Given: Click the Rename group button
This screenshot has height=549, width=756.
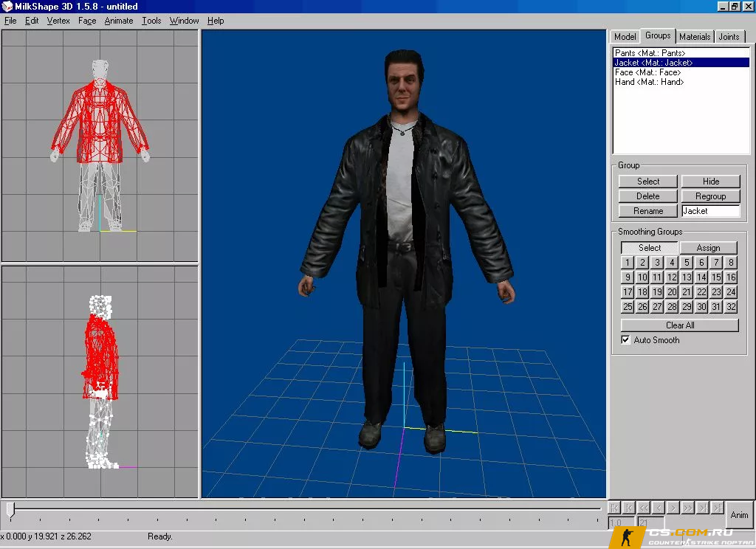Looking at the screenshot, I should (648, 211).
